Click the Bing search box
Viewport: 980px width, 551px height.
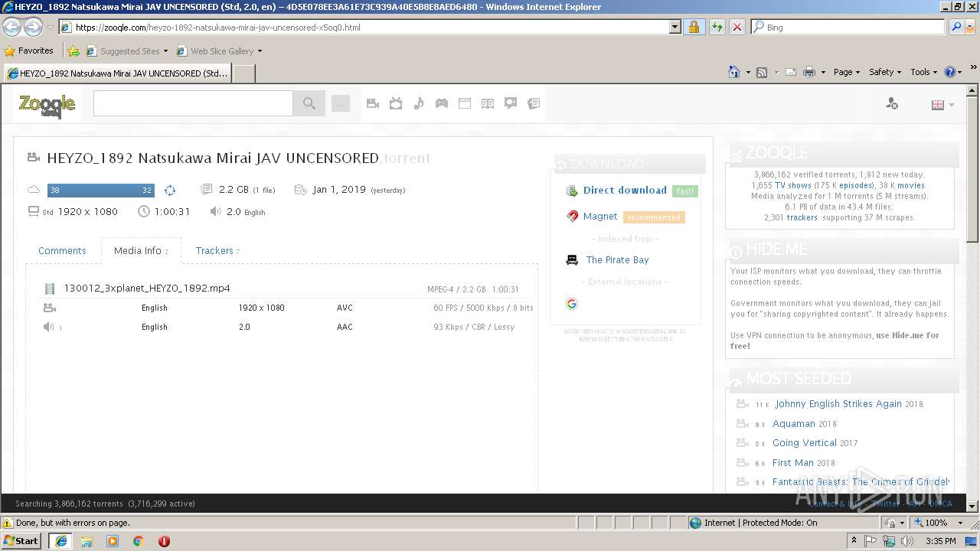(x=847, y=27)
